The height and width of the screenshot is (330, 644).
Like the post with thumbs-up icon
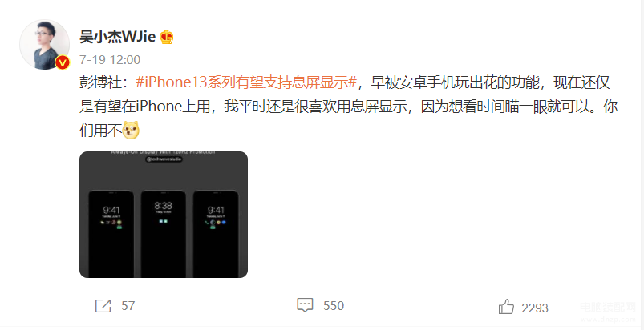[506, 307]
